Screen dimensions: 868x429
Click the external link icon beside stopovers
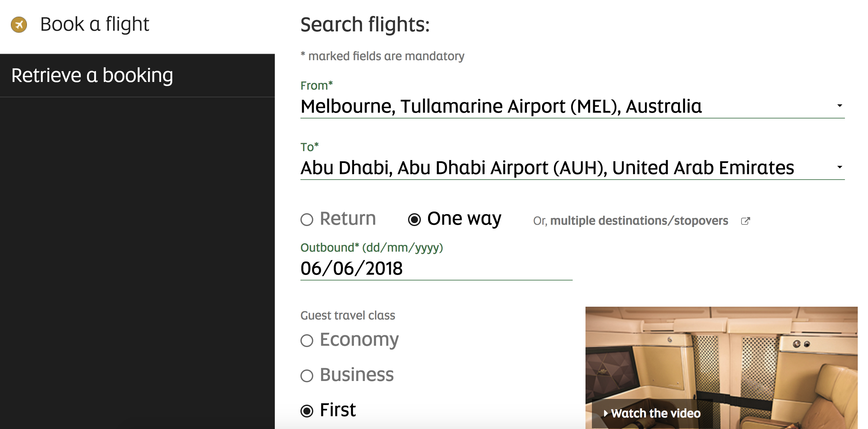point(745,221)
